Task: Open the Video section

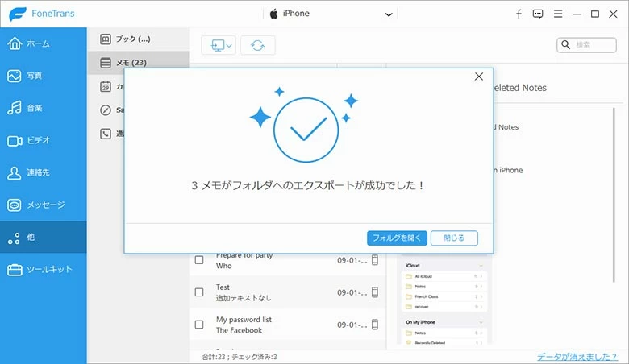Action: 43,140
